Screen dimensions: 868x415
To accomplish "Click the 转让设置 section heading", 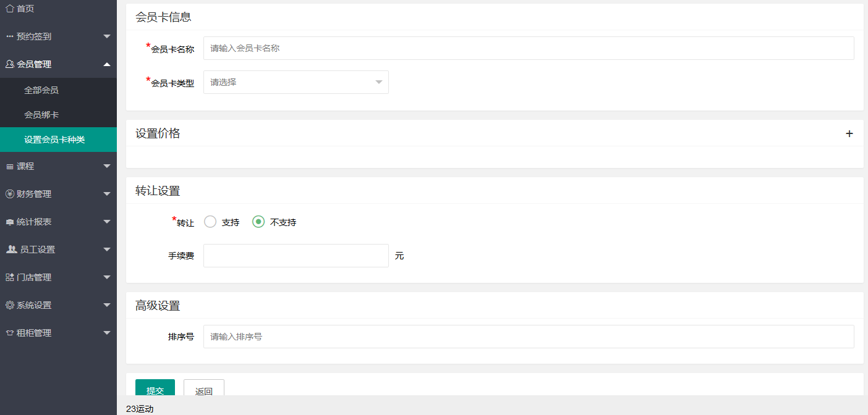I will tap(158, 191).
